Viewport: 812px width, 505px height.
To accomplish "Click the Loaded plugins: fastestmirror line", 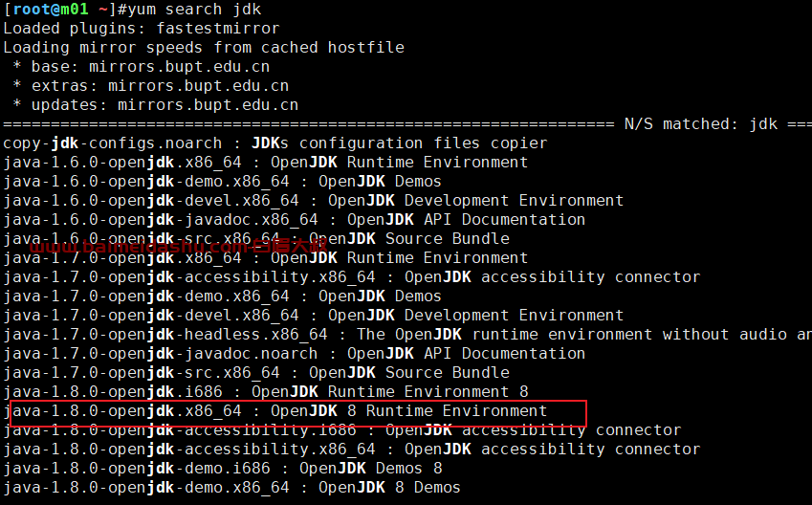I will 142,29.
